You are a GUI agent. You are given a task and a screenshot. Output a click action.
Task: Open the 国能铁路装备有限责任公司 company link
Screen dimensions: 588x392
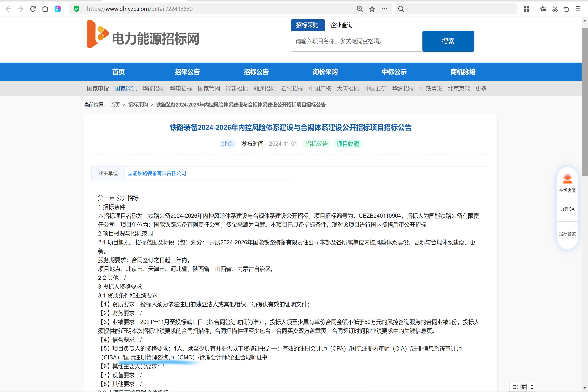pyautogui.click(x=157, y=173)
